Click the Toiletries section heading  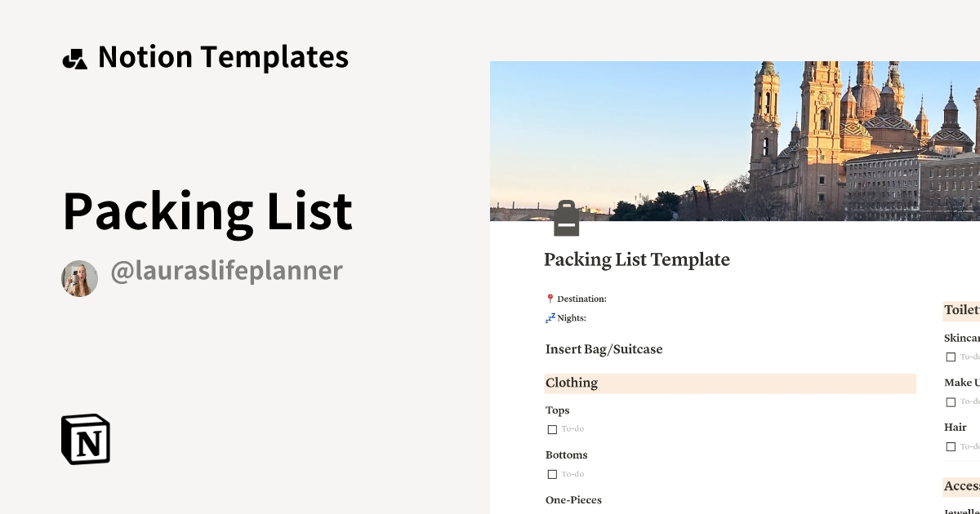pyautogui.click(x=961, y=310)
